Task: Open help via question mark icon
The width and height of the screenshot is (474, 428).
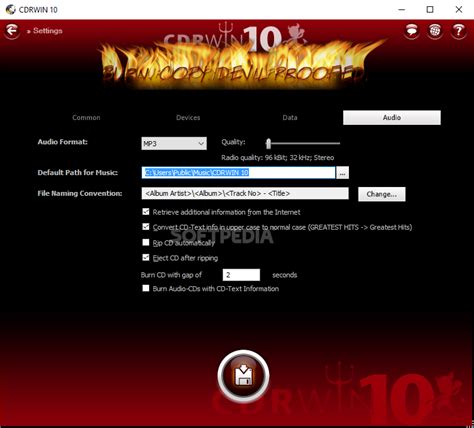Action: [459, 31]
